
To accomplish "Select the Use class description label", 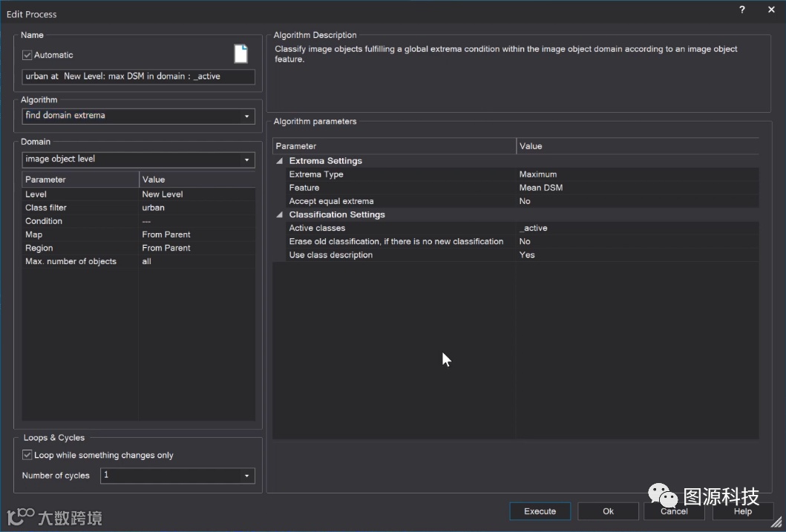I will pyautogui.click(x=330, y=255).
